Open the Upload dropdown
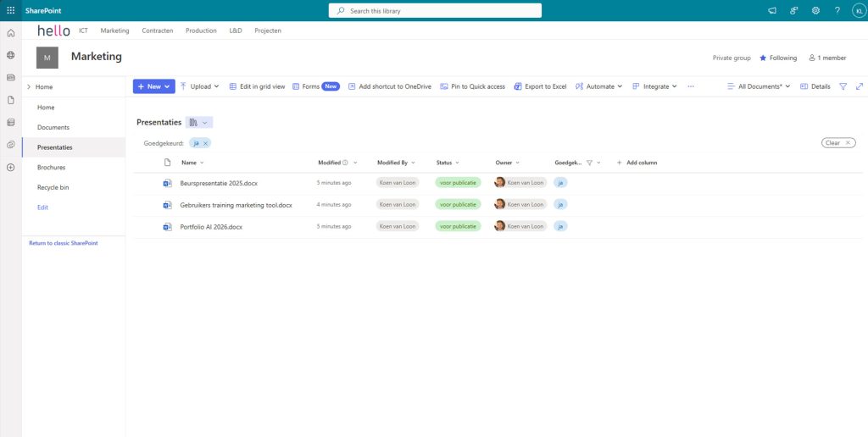 [x=199, y=86]
